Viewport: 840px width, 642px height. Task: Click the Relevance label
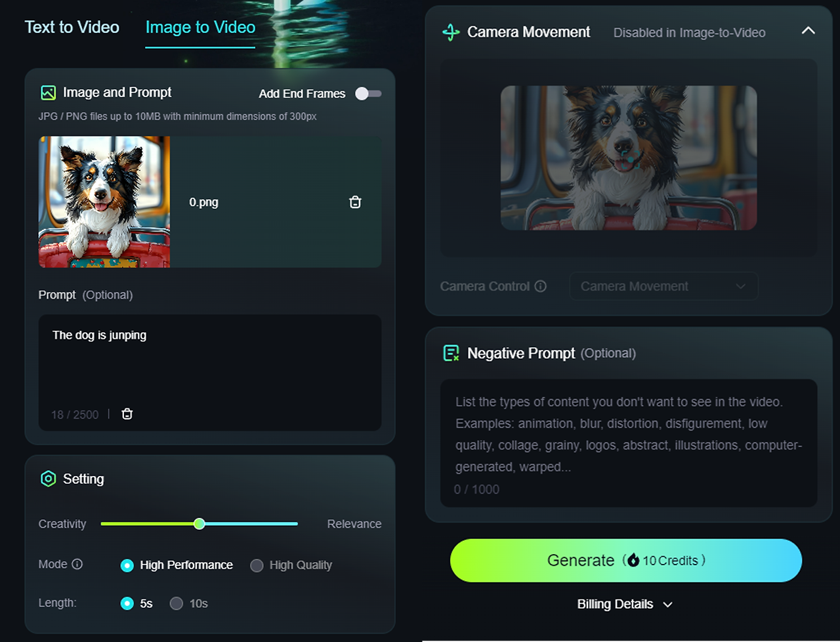354,524
